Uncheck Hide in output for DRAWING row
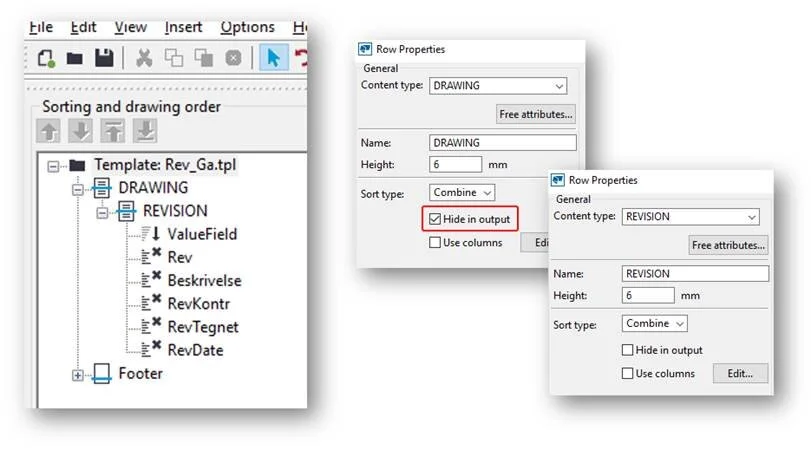Viewport: 811px width, 450px height. tap(435, 219)
